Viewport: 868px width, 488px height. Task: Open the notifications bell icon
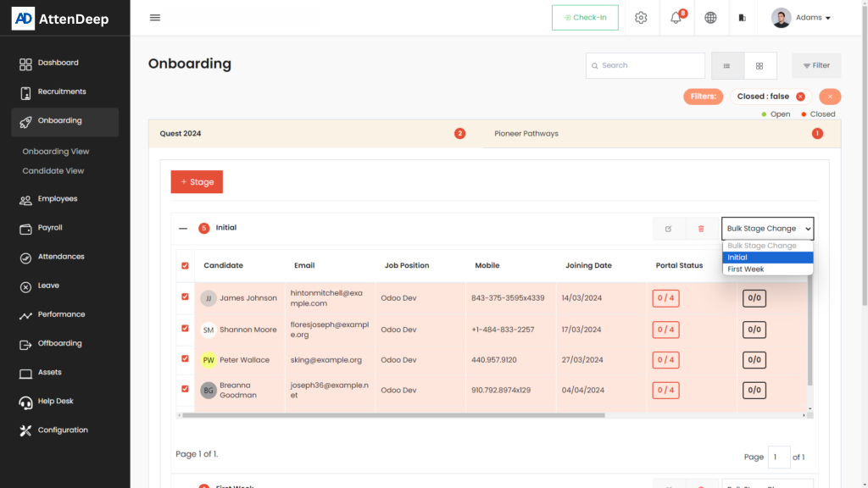(x=676, y=18)
